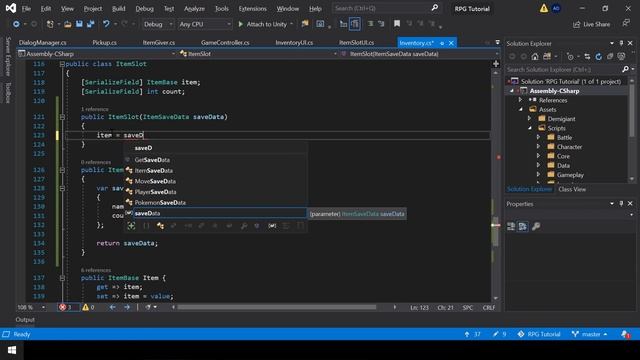The height and width of the screenshot is (360, 640).
Task: Click the Sync with Active Document icon
Action: (587, 57)
